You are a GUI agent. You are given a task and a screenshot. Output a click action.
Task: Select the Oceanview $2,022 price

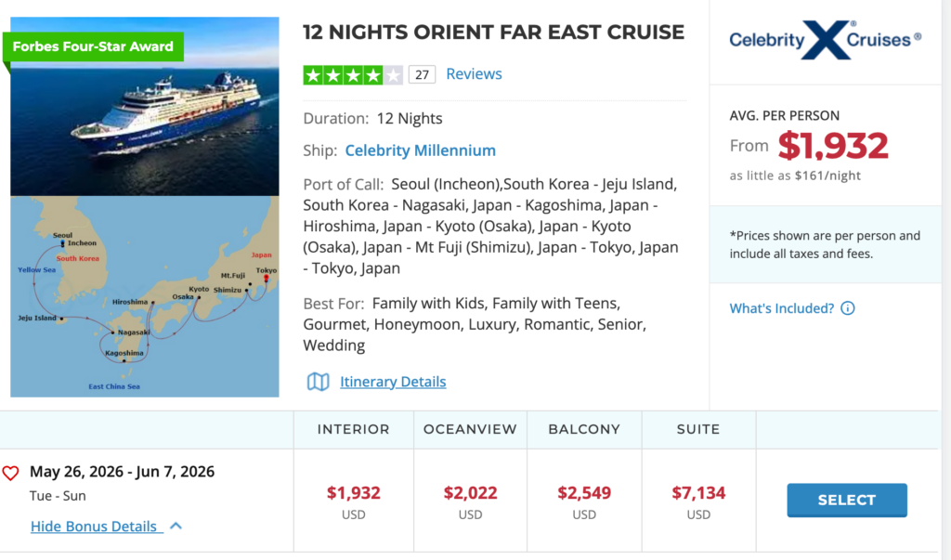470,492
